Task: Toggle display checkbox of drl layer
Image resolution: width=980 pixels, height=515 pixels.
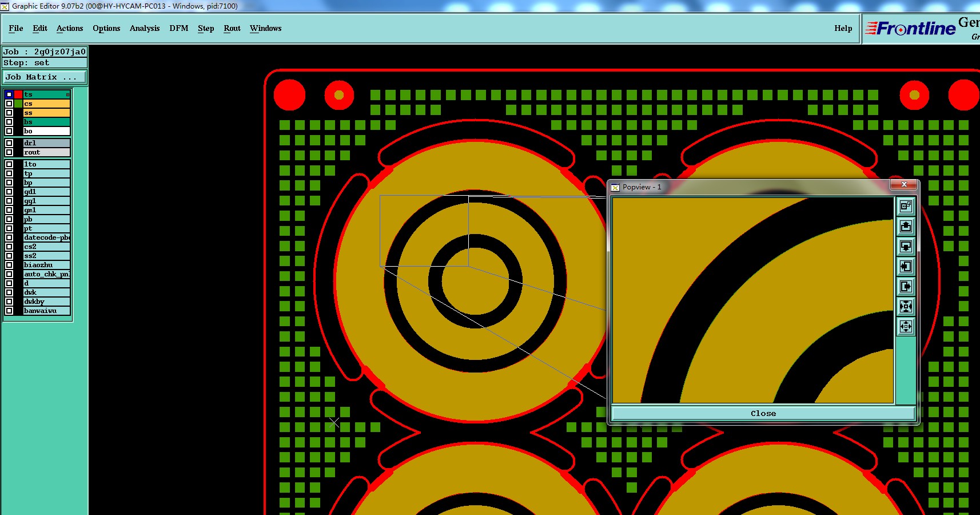Action: [x=9, y=143]
